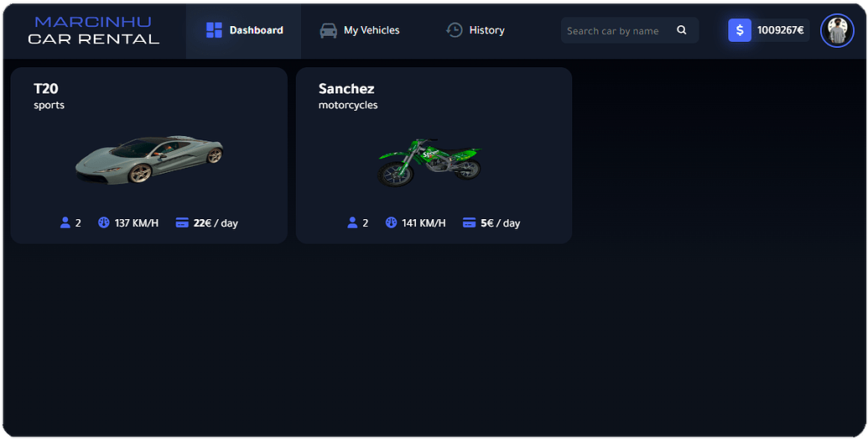Click the T20 price card icon
This screenshot has height=439, width=868.
[182, 223]
